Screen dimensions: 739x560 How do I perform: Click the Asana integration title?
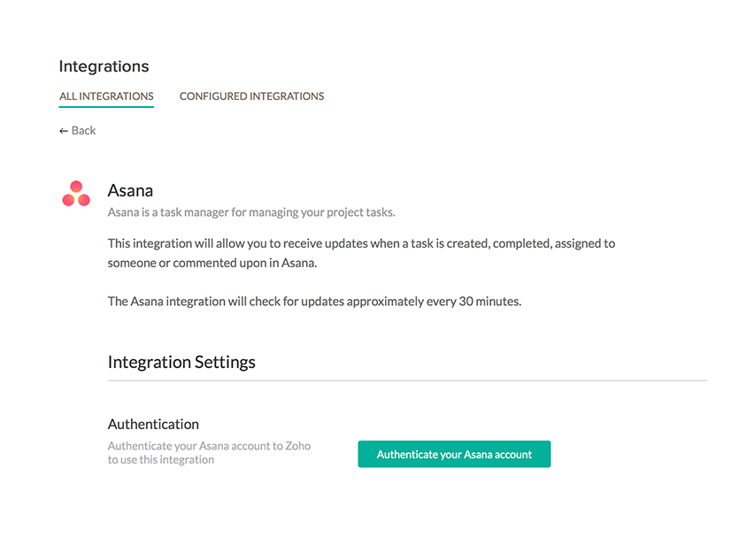(x=130, y=191)
